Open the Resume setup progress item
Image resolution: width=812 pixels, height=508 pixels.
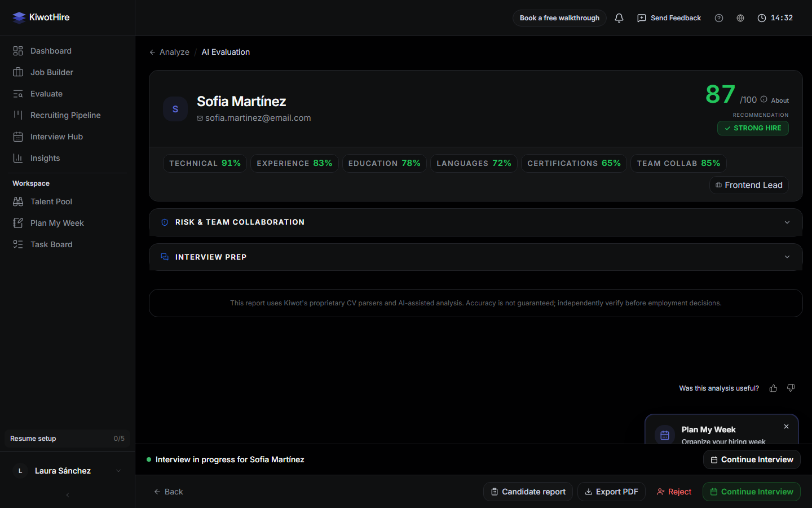coord(68,439)
